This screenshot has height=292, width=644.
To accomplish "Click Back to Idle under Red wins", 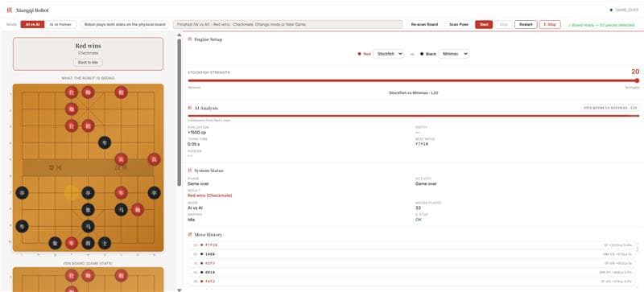I will coord(88,63).
